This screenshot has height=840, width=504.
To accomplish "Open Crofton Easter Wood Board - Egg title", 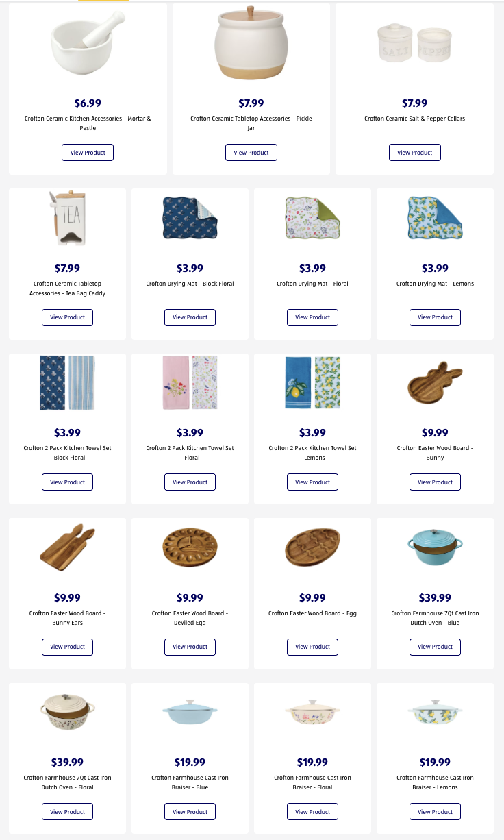I will (312, 613).
